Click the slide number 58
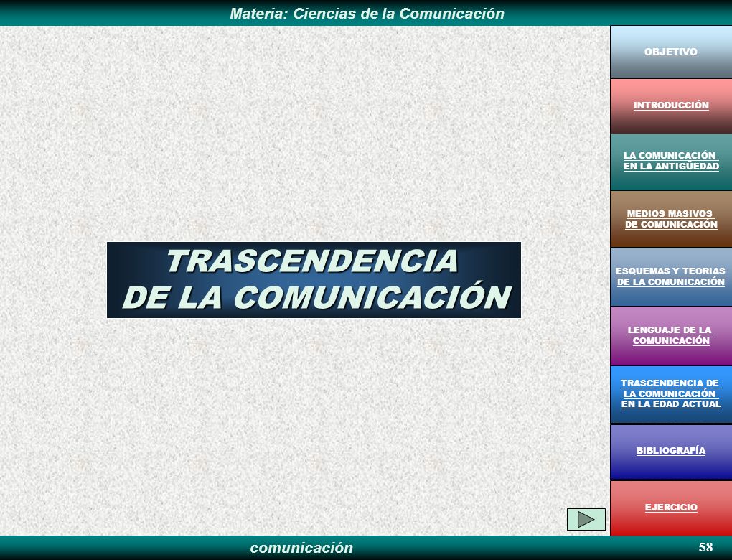732x560 pixels. (x=705, y=547)
